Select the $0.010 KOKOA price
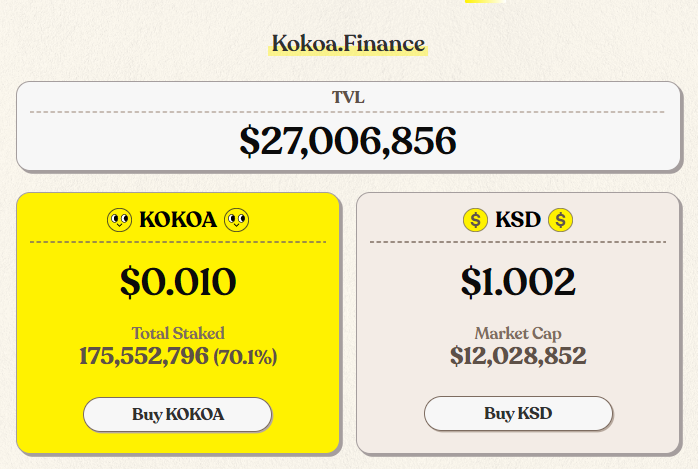This screenshot has width=698, height=469. pos(178,282)
